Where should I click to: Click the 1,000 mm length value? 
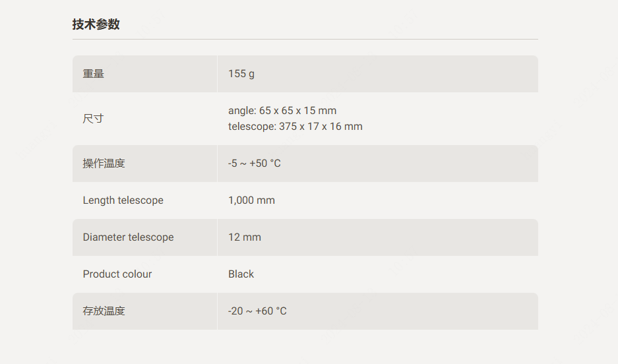251,200
